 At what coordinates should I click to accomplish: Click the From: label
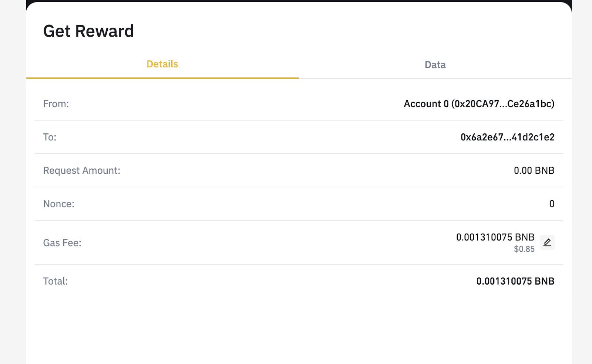point(56,104)
